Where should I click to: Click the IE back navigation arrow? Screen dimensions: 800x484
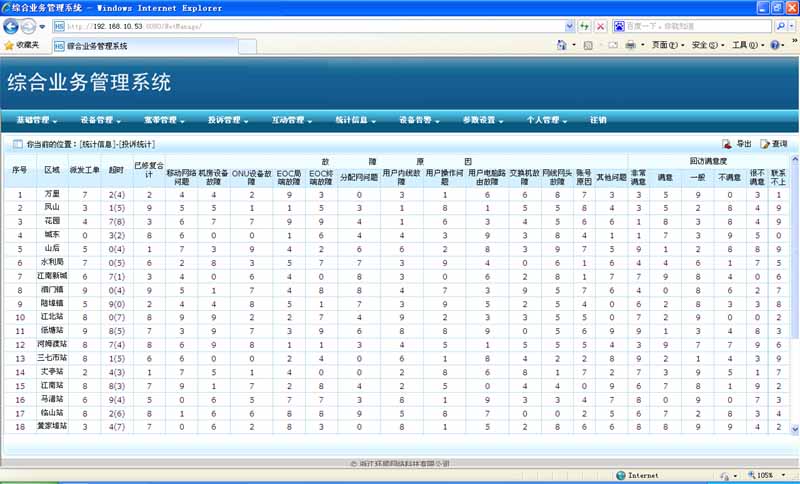[11, 26]
